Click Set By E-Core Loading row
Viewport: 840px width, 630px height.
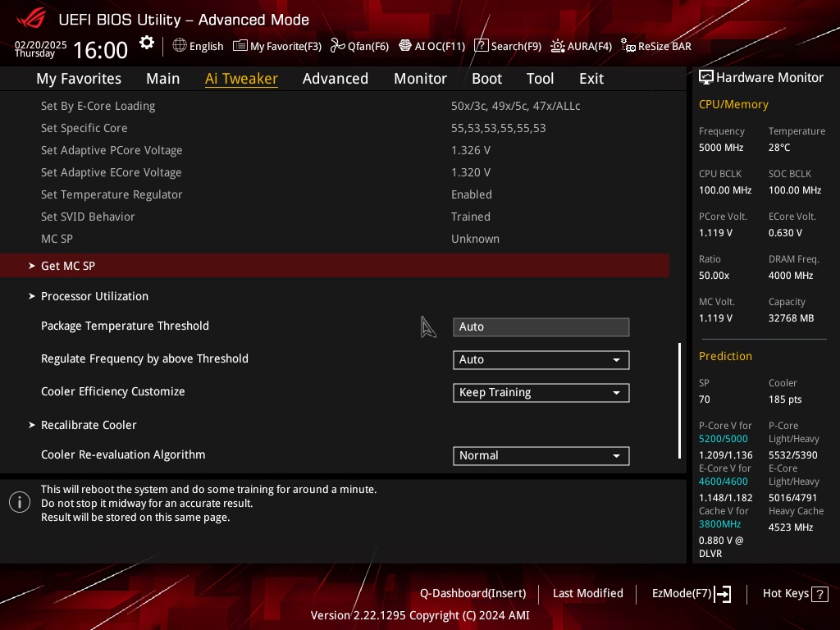click(x=335, y=106)
